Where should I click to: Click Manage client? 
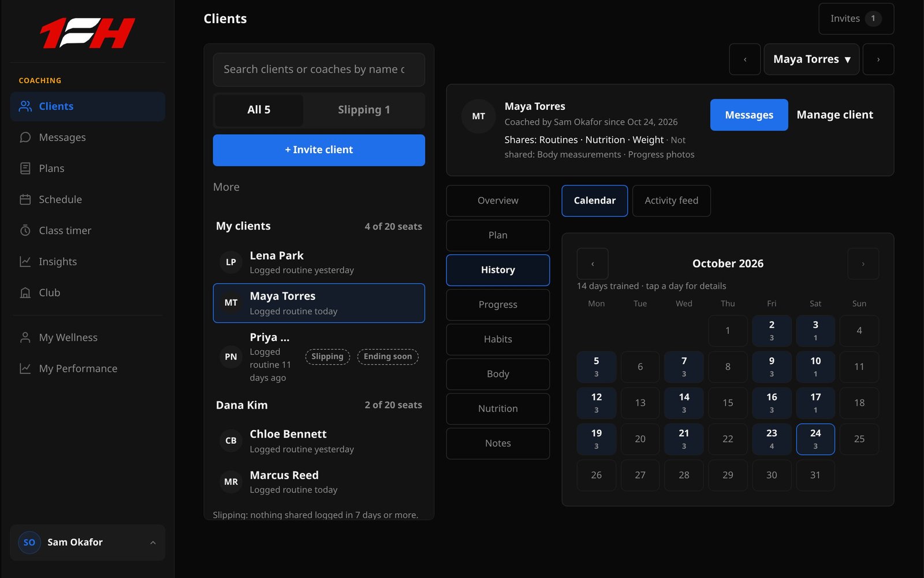835,115
